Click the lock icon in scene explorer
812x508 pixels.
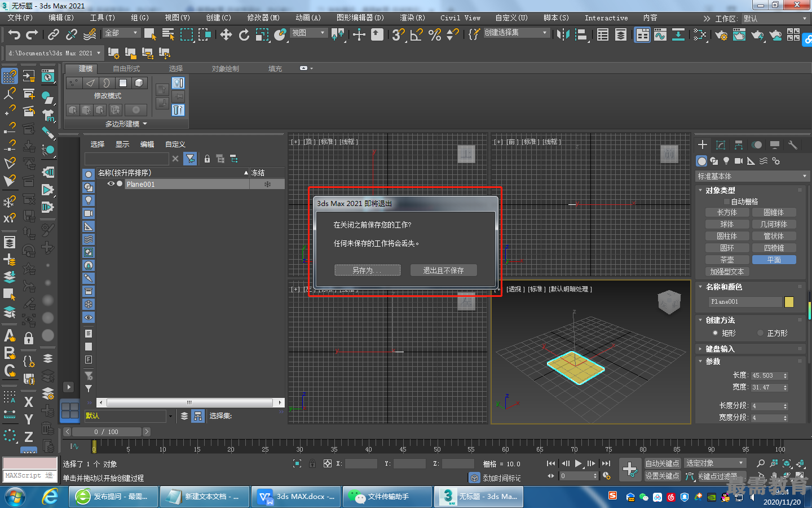click(207, 159)
